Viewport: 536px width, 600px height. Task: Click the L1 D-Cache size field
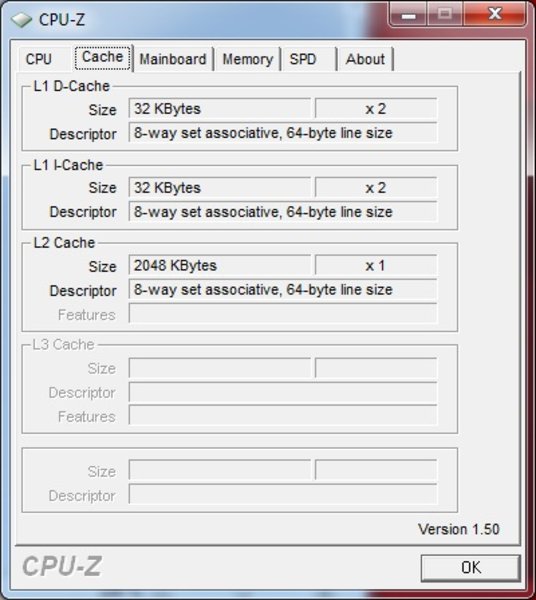tap(220, 109)
